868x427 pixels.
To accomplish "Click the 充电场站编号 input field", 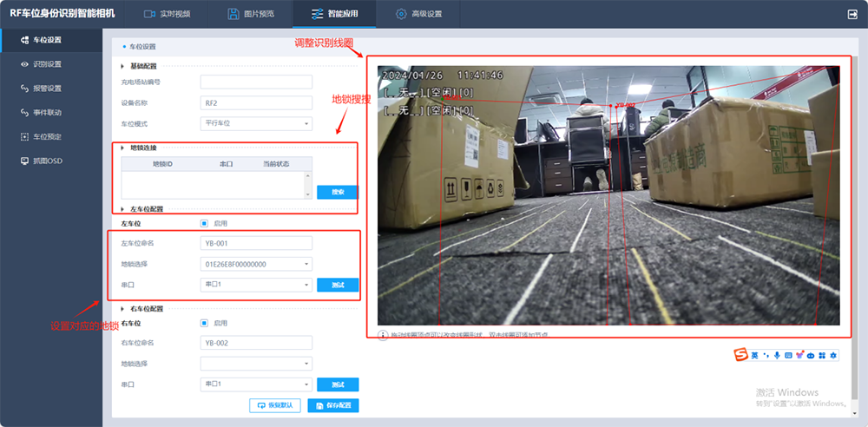I will (x=256, y=82).
